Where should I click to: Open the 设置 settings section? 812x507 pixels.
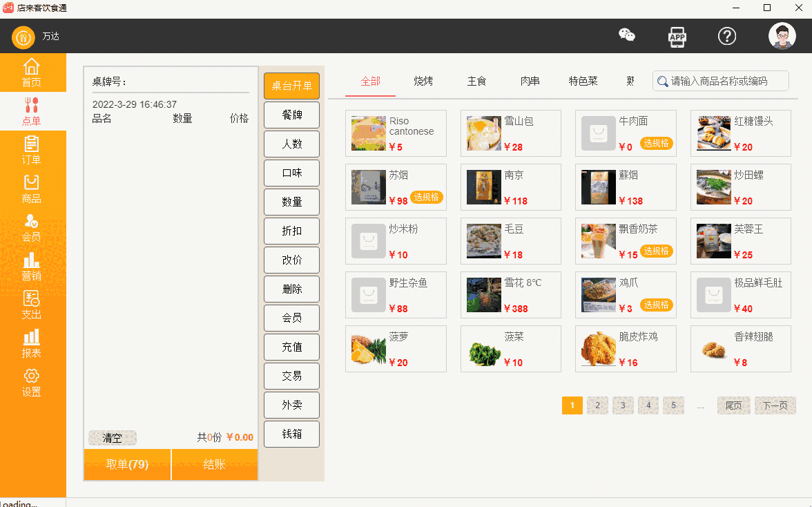pos(32,381)
